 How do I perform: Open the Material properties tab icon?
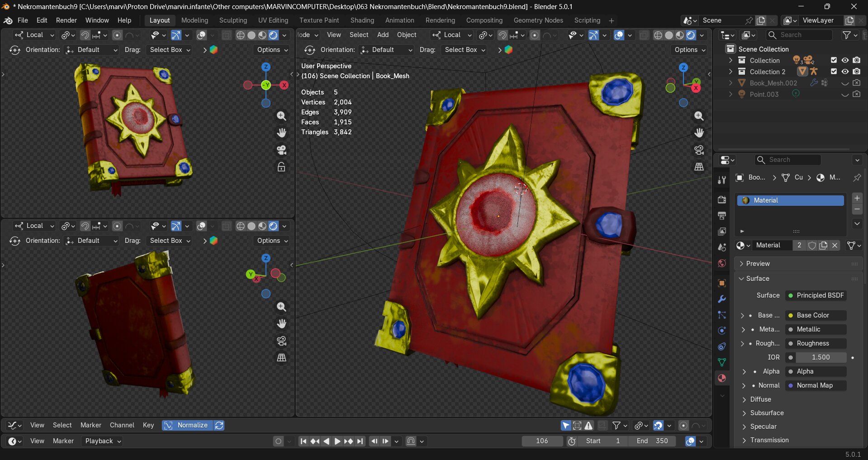(722, 378)
